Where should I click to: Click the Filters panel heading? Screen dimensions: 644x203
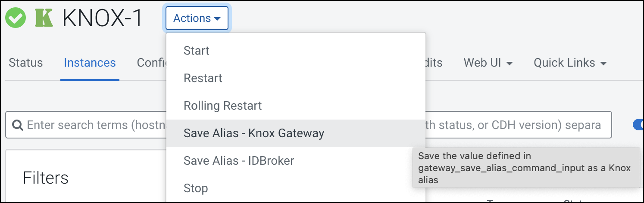[46, 177]
